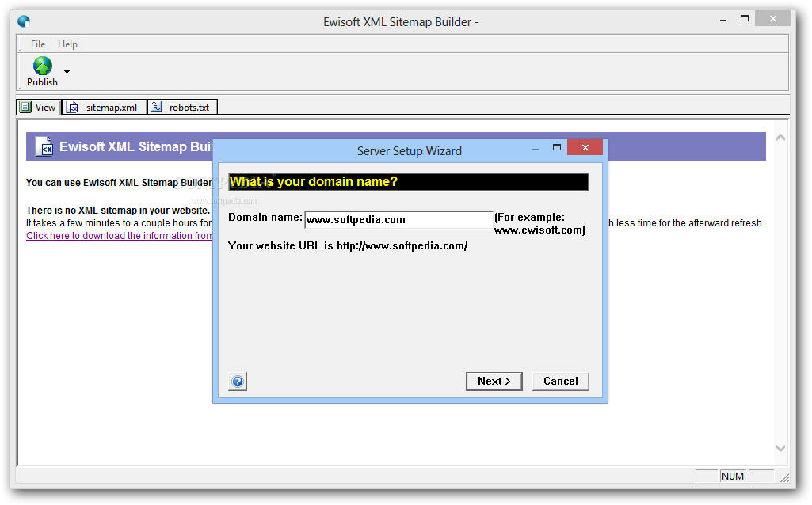Screen dimensions: 812x505
Task: Switch to the sitemap.xml tab
Action: [104, 107]
